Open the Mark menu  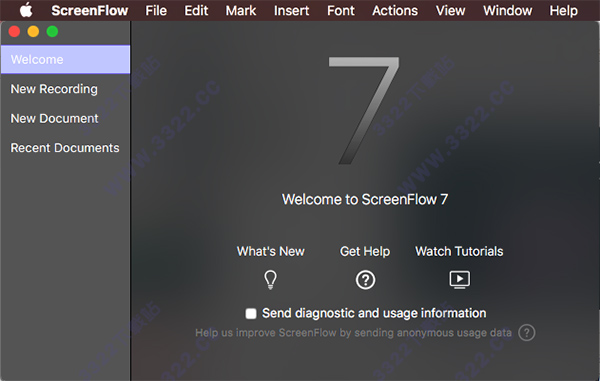(241, 10)
